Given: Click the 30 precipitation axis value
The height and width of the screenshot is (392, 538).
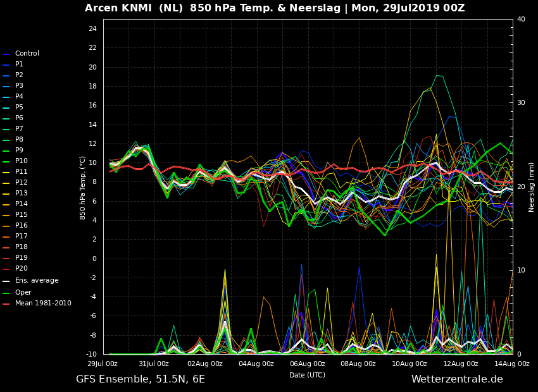Looking at the screenshot, I should point(521,103).
